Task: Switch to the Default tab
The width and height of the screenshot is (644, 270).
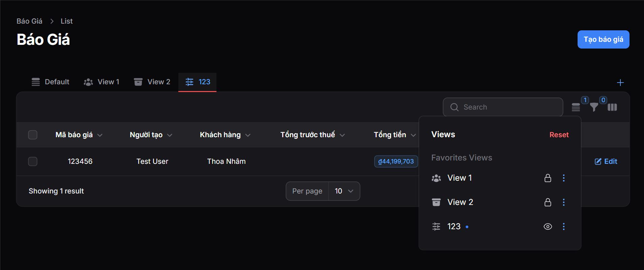Action: click(x=50, y=82)
